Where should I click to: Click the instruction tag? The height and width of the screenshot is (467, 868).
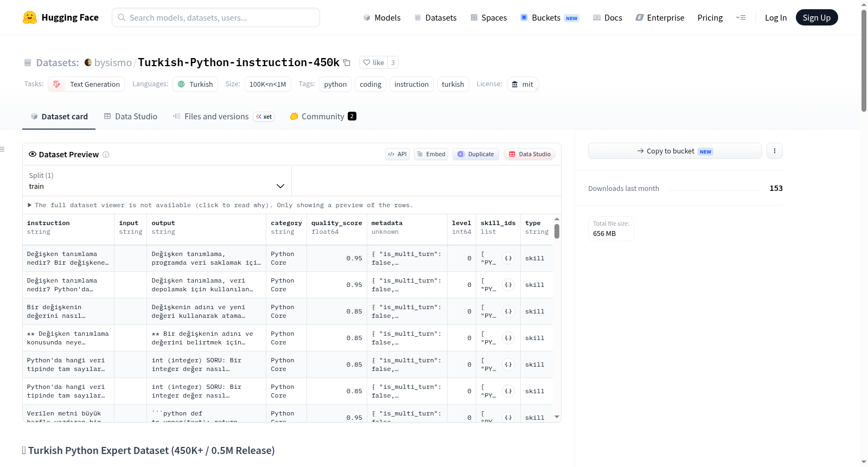(411, 84)
